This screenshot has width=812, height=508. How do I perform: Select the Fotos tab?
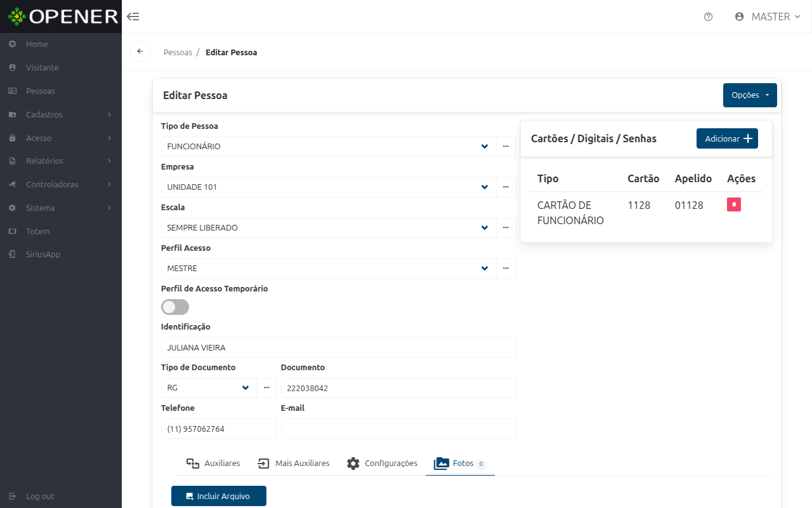tap(460, 464)
